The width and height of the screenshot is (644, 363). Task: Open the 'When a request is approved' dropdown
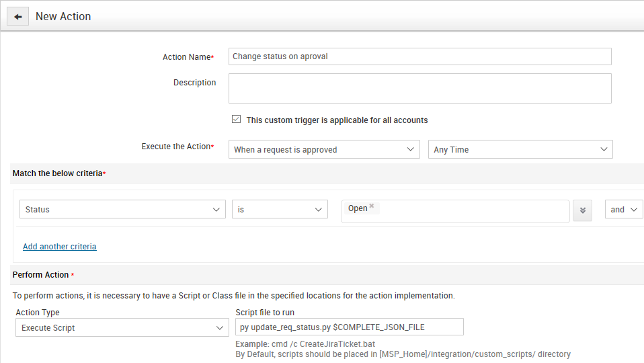coord(324,149)
